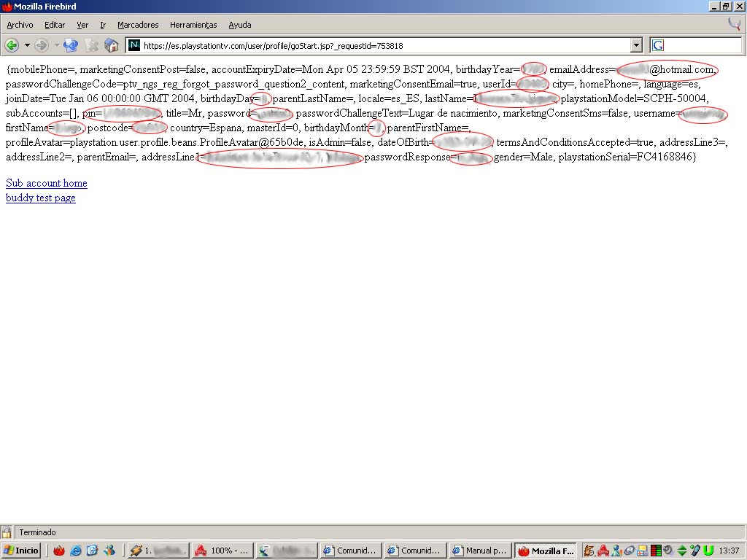The width and height of the screenshot is (747, 560).
Task: Switch to the 100% taskbar window
Action: (x=222, y=551)
